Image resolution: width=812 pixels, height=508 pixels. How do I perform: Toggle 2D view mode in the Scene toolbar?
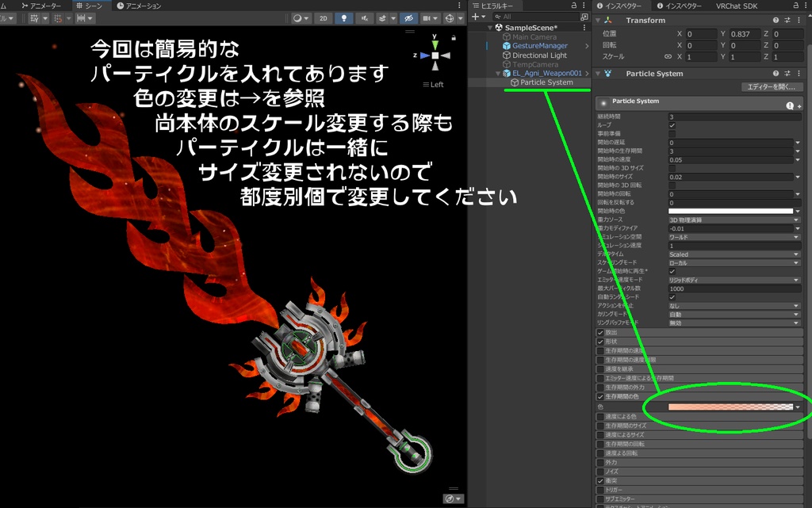(x=323, y=17)
